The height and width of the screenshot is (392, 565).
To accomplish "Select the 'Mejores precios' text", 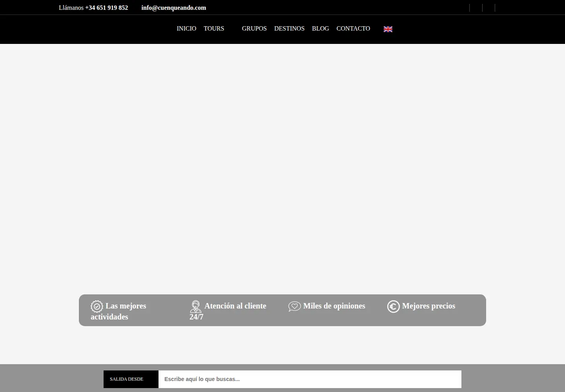I will pyautogui.click(x=428, y=306).
